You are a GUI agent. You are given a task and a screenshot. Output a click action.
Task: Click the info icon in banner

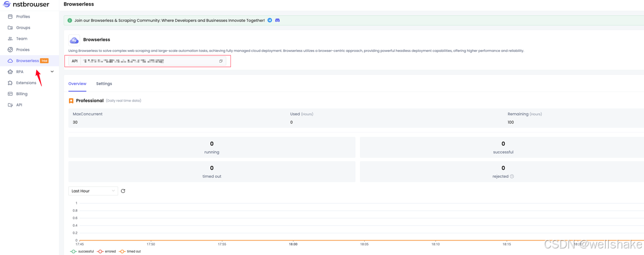(70, 21)
